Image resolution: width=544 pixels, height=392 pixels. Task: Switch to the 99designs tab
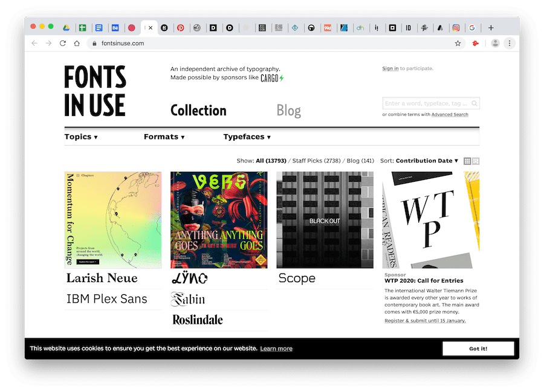[x=328, y=28]
